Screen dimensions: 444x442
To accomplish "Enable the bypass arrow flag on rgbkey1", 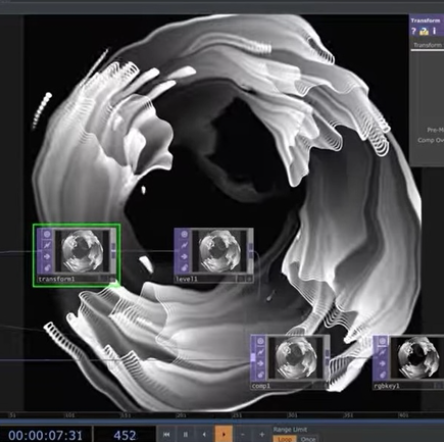I will [383, 363].
